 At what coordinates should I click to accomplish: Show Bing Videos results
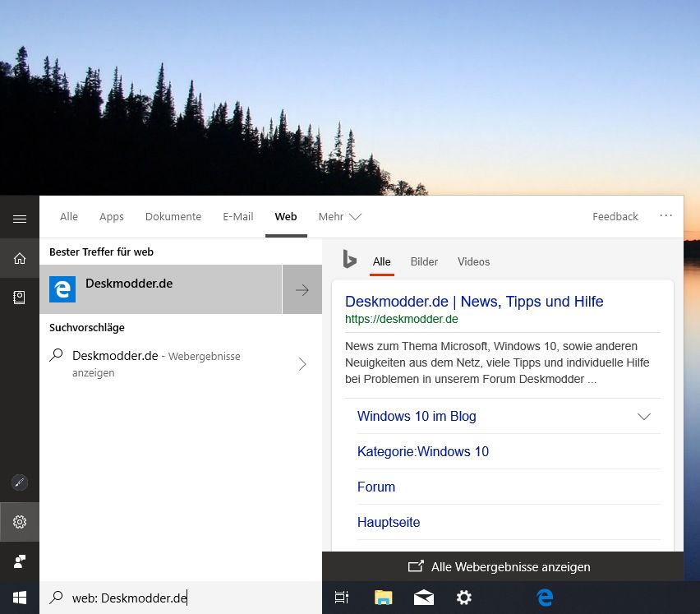[x=474, y=261]
